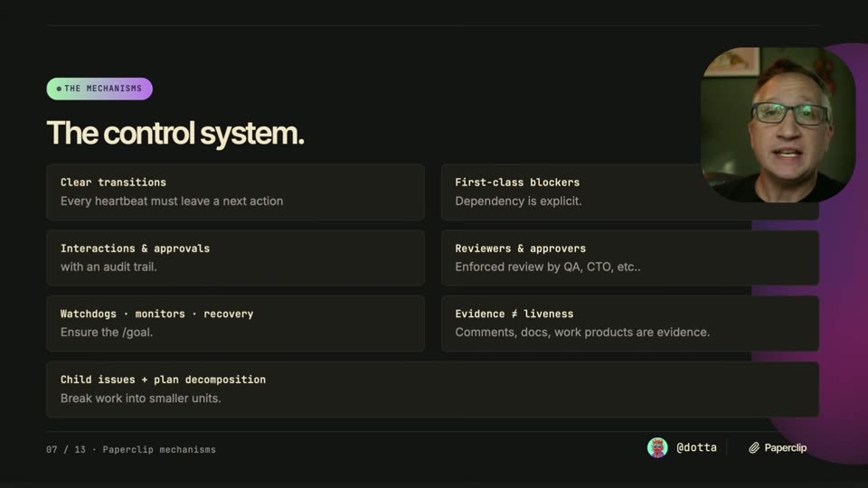Click 'Enforced review by QA, CTO, etc..'
The height and width of the screenshot is (488, 868).
pos(548,267)
